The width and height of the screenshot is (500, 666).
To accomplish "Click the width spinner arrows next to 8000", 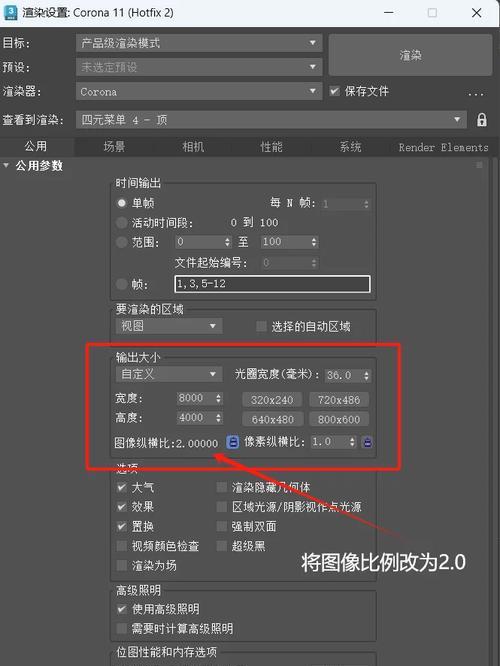I will pyautogui.click(x=218, y=398).
